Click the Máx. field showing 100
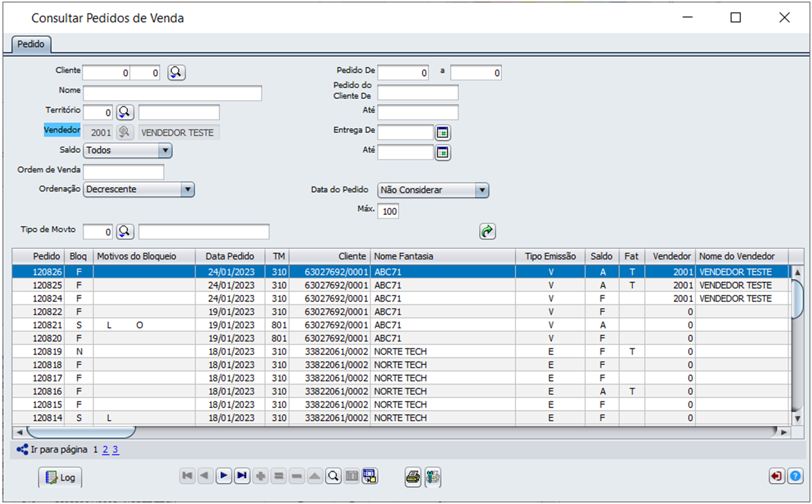The height and width of the screenshot is (504, 812). tap(388, 212)
